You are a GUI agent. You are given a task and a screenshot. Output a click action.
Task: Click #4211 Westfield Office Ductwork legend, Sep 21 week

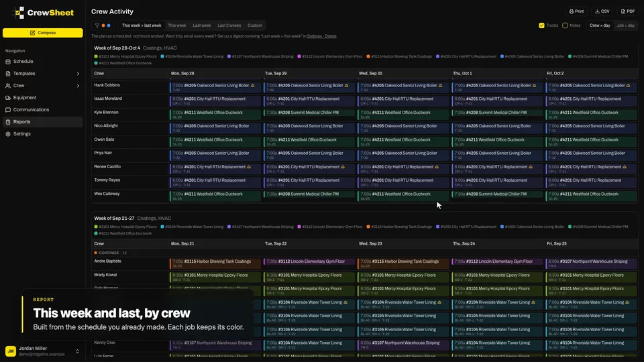(x=123, y=233)
